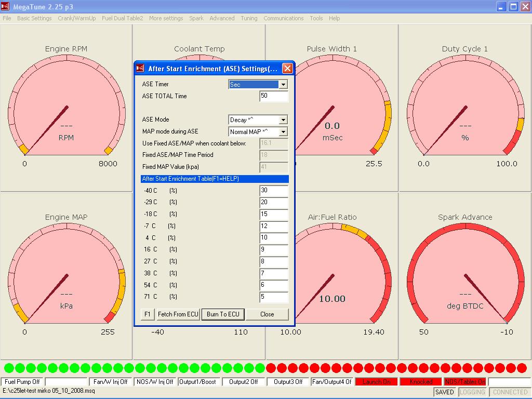The height and width of the screenshot is (399, 532).
Task: Click the 38 C enrichment percent field
Action: click(x=274, y=273)
